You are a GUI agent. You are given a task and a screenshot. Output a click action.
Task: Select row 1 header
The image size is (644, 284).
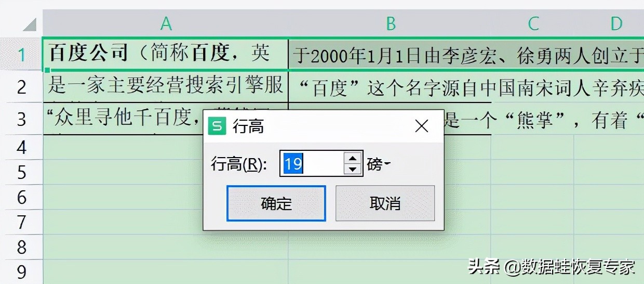tap(21, 54)
